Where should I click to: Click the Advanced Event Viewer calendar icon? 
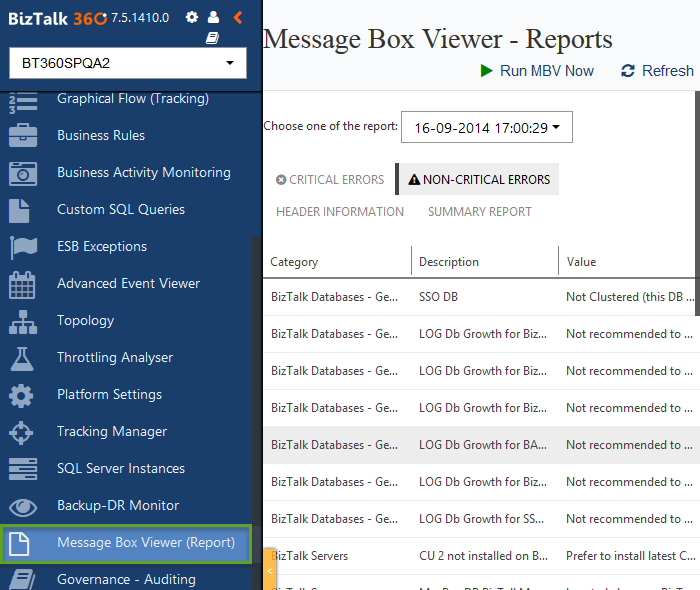[x=22, y=284]
